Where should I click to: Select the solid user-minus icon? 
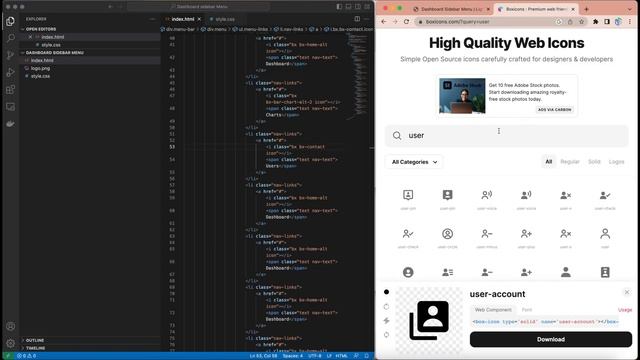tap(487, 272)
